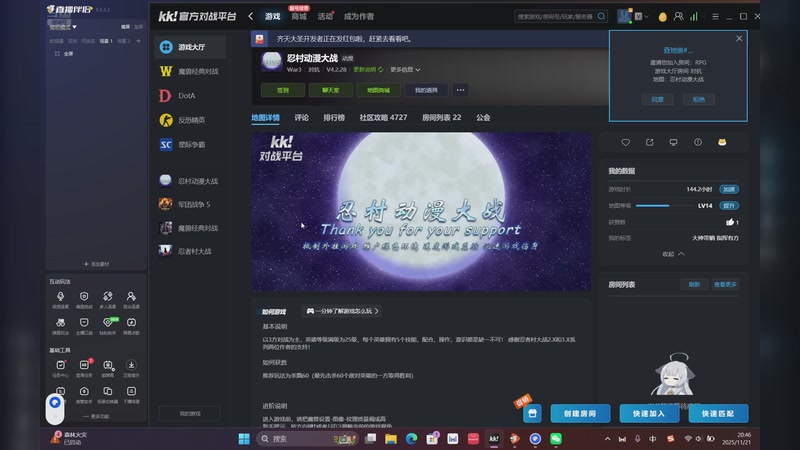Screen dimensions: 800x450
Task: Open the 任务中心 task center icon
Action: pyautogui.click(x=60, y=365)
